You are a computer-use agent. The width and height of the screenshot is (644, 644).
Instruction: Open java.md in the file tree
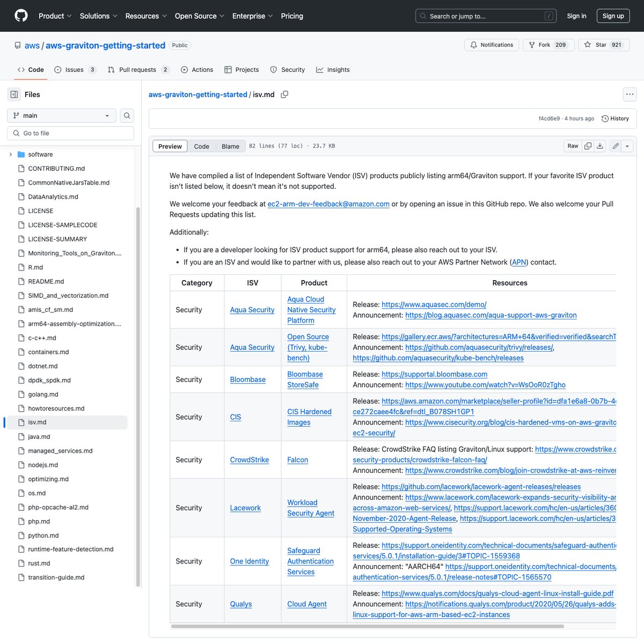[39, 437]
